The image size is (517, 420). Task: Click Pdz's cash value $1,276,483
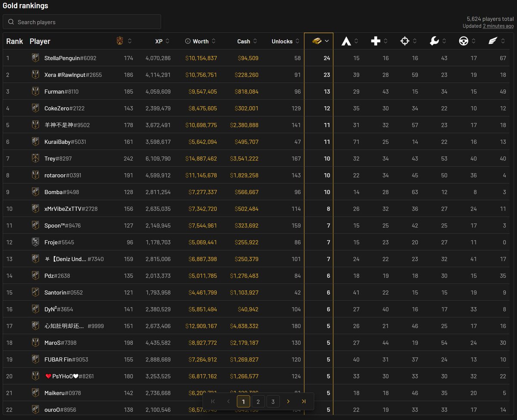click(x=244, y=276)
